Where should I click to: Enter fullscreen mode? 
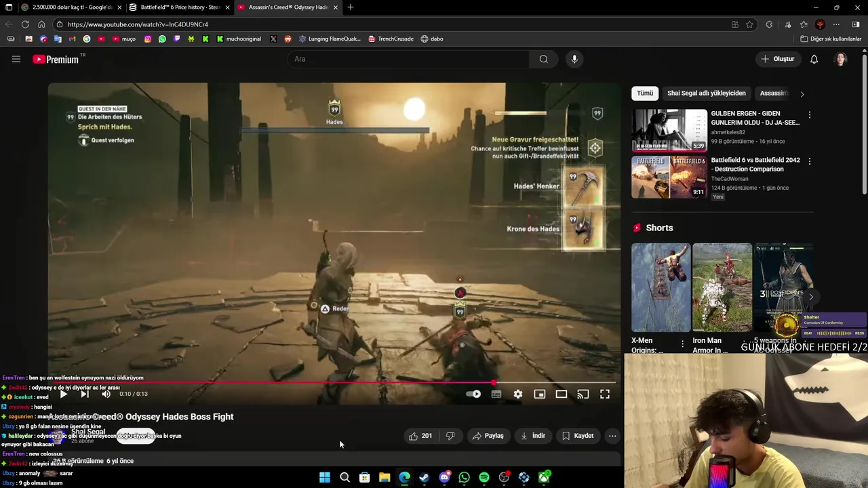605,394
